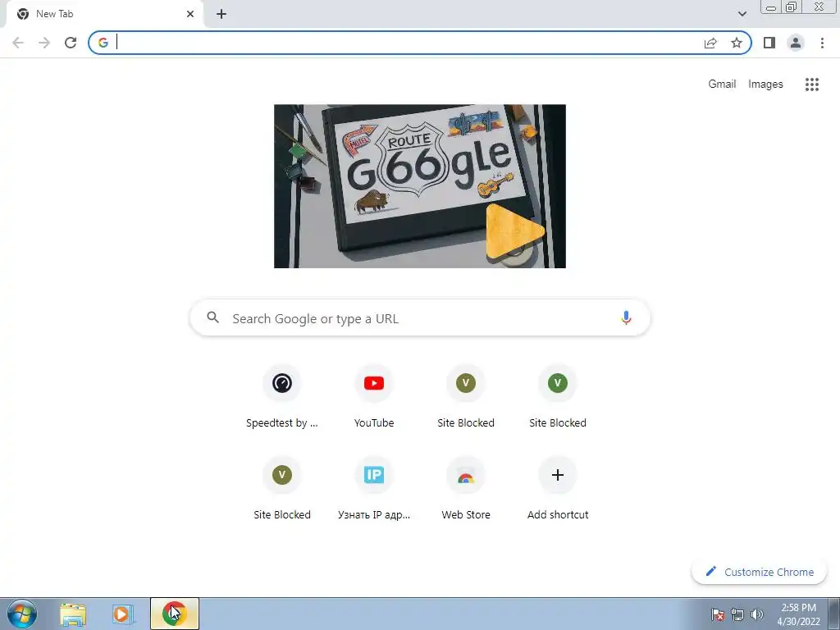
Task: Open the Web Store shortcut
Action: click(466, 489)
